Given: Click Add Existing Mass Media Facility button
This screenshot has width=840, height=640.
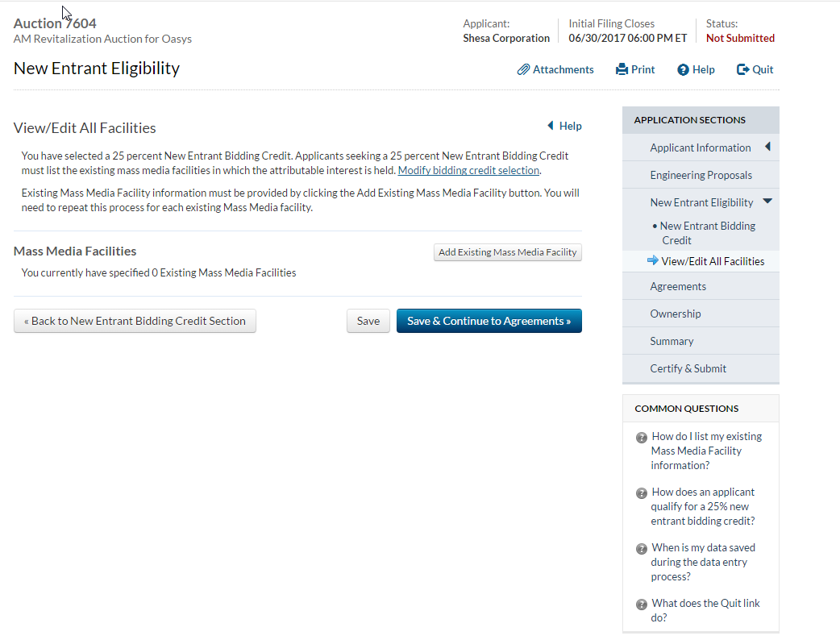Looking at the screenshot, I should pos(507,252).
